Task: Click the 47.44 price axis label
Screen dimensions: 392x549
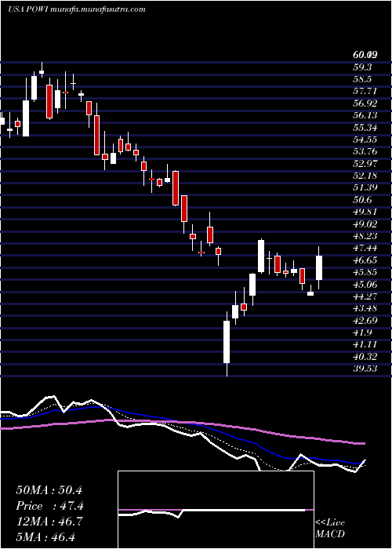Action: click(x=366, y=248)
